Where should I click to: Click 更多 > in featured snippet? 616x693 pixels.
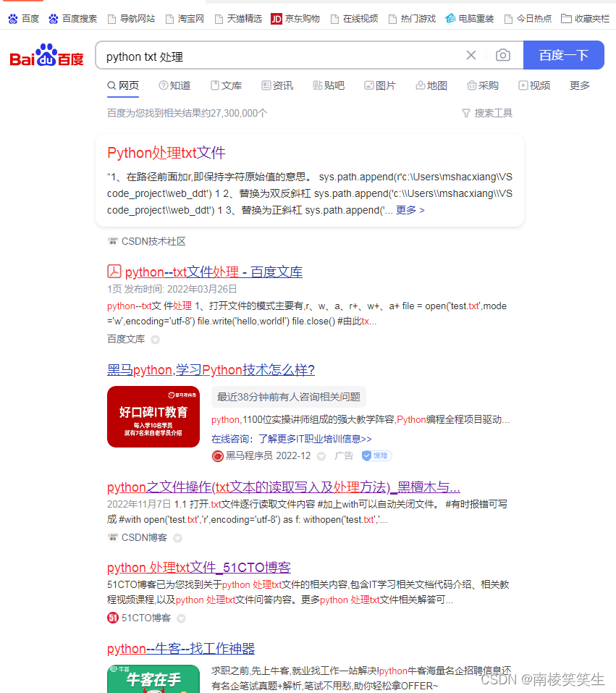410,210
